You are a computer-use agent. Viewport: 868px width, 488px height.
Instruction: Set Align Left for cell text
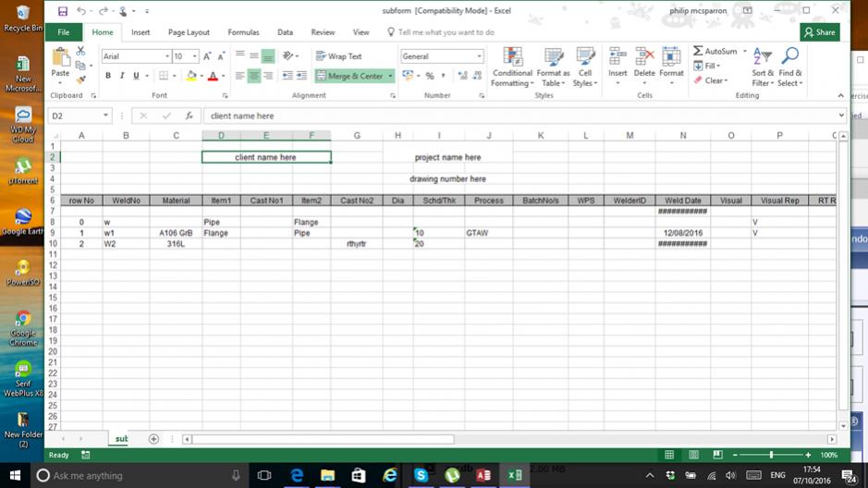[239, 76]
